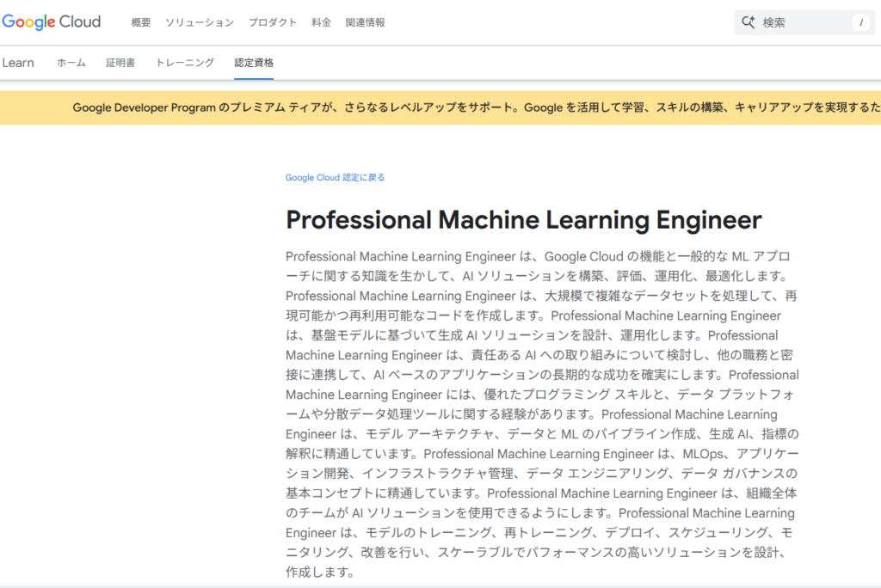The height and width of the screenshot is (588, 881).
Task: Click the Google Cloud logo
Action: [x=52, y=22]
